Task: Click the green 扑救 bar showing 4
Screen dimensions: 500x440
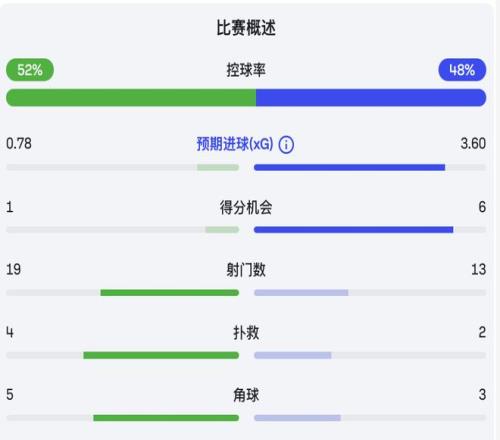Action: point(161,355)
